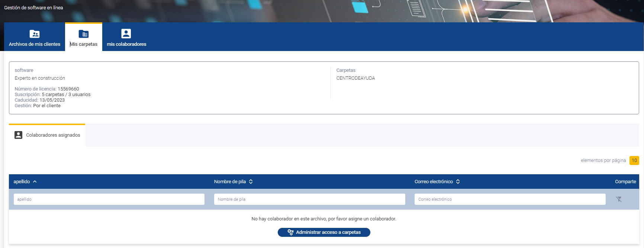Toggle sort arrows on Nombre de pila

(251, 182)
